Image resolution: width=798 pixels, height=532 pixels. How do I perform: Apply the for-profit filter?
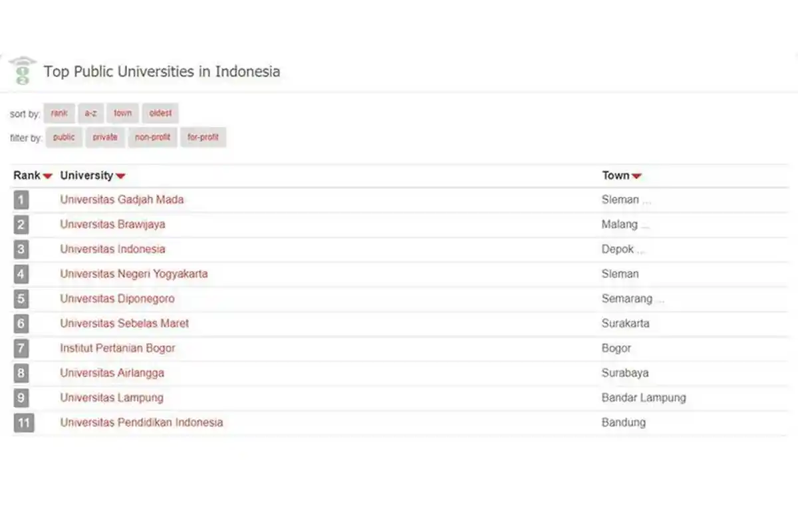pos(203,138)
